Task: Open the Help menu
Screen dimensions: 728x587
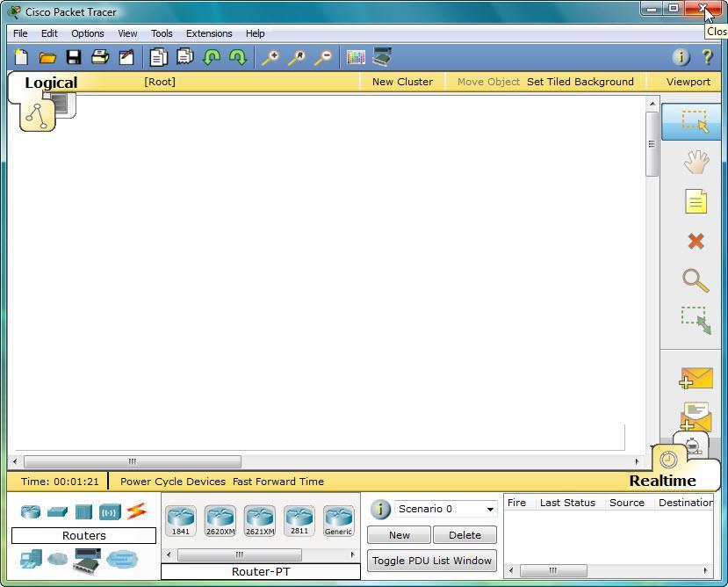Action: [255, 33]
